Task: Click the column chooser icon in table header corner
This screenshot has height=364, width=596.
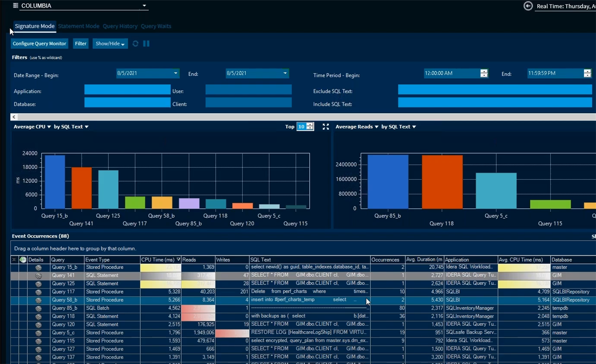Action: (x=14, y=260)
